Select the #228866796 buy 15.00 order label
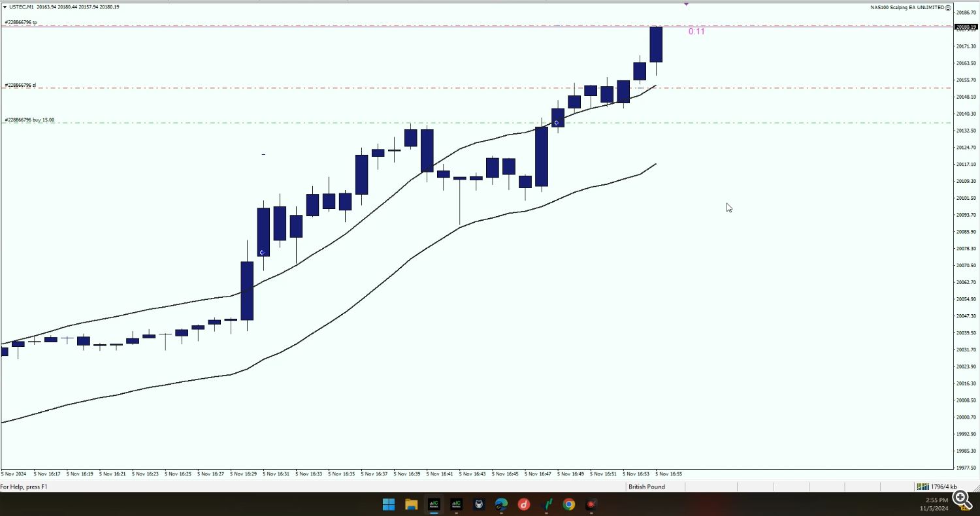 point(29,120)
